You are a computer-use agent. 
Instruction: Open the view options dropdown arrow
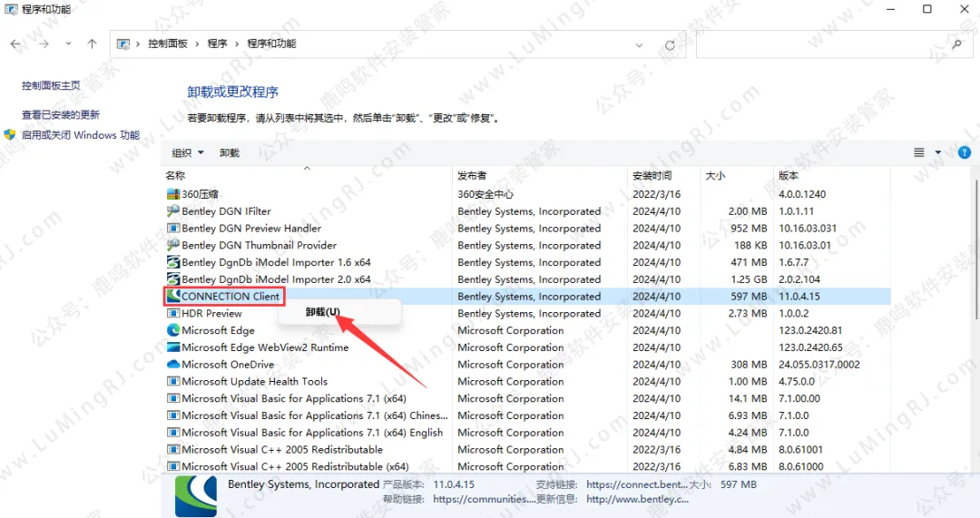click(x=938, y=153)
